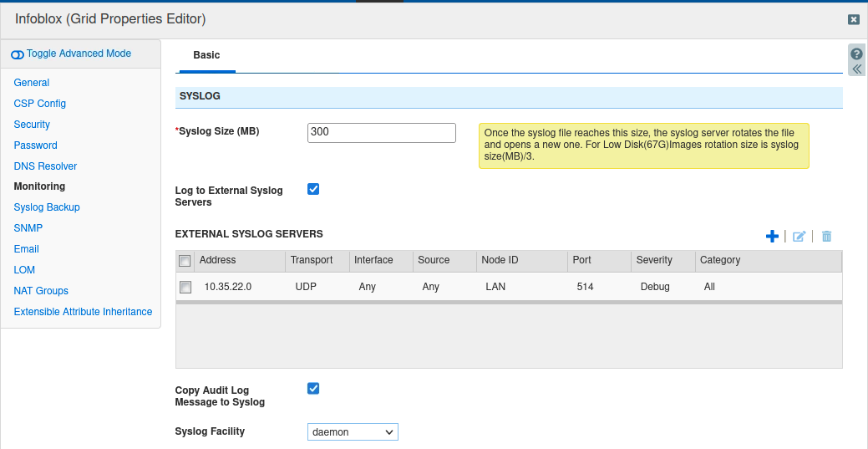Sort by the Address column header
This screenshot has height=449, width=868.
click(218, 260)
